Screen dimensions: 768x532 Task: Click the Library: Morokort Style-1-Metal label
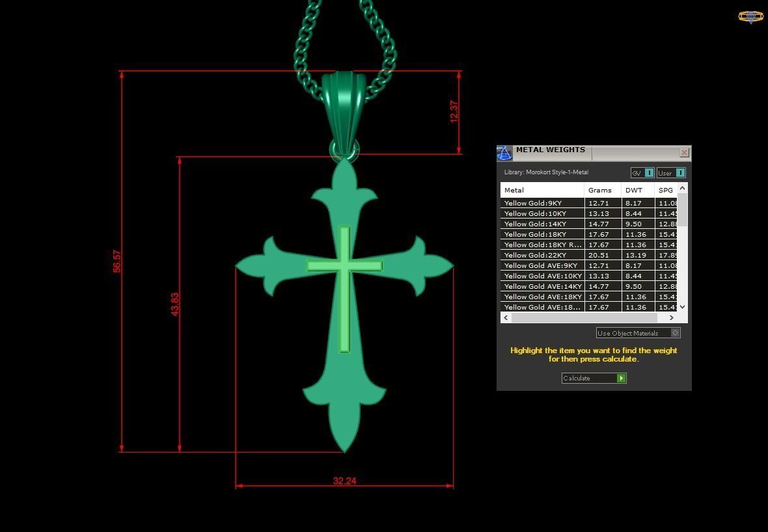coord(546,172)
